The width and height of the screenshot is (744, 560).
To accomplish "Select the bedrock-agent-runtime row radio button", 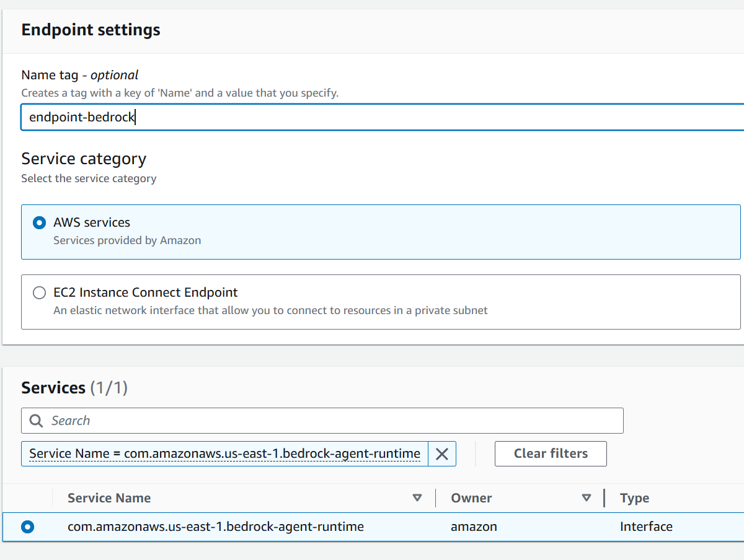I will click(x=27, y=527).
